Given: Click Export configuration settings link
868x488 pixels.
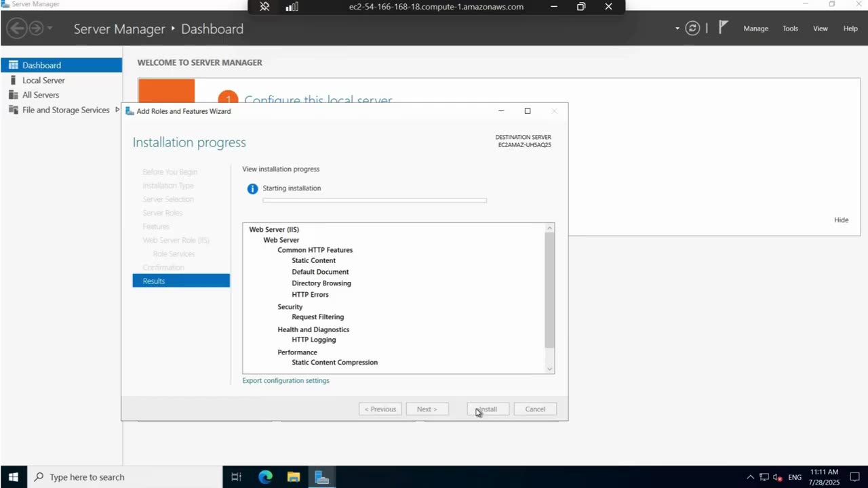Looking at the screenshot, I should tap(285, 380).
